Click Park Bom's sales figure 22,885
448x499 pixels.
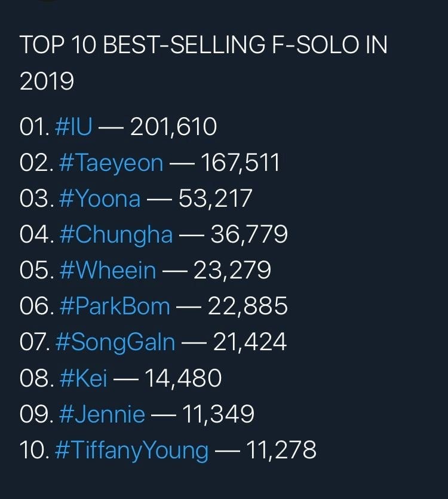pos(247,307)
